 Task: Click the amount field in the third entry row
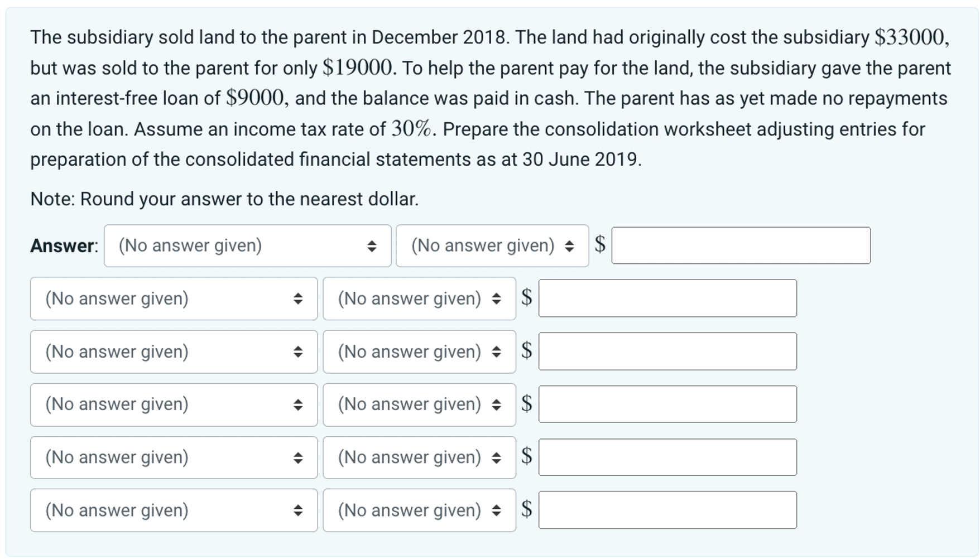pyautogui.click(x=667, y=351)
